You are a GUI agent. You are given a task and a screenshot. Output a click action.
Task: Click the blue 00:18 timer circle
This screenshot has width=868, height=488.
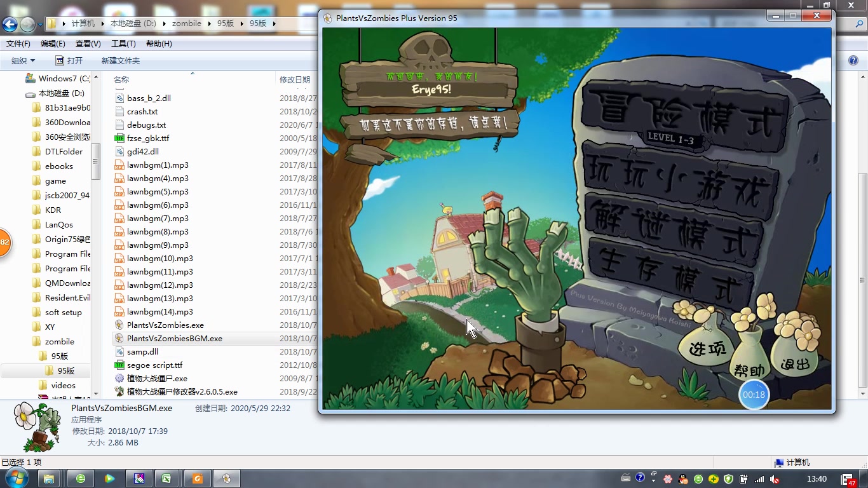point(754,395)
